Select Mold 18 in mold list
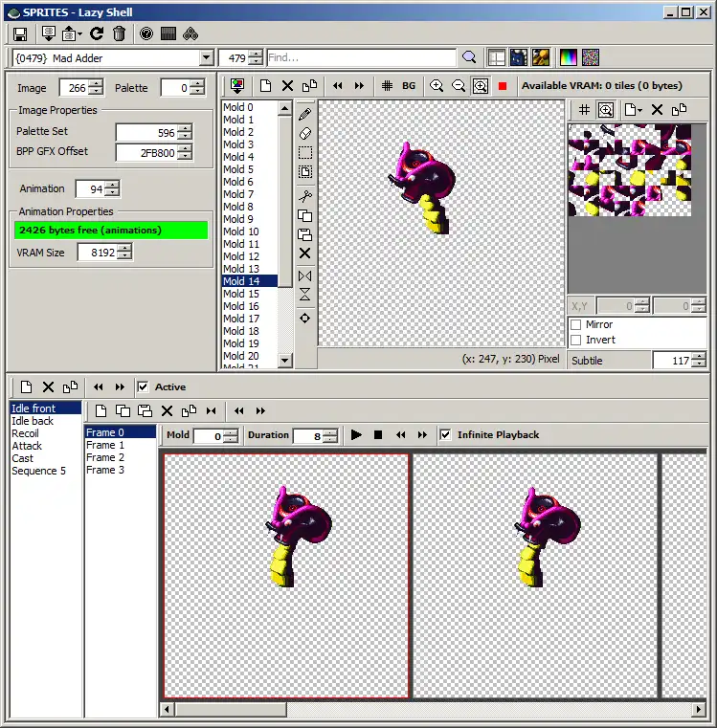 250,331
